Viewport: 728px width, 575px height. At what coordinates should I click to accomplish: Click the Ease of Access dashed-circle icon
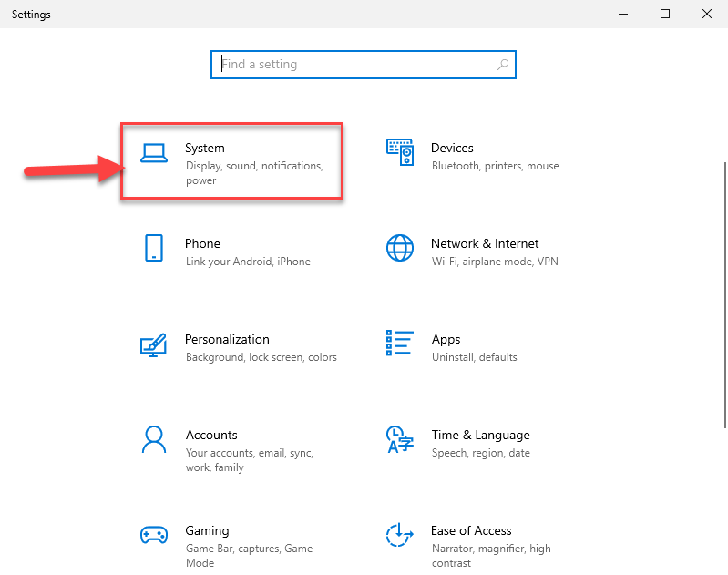click(399, 535)
